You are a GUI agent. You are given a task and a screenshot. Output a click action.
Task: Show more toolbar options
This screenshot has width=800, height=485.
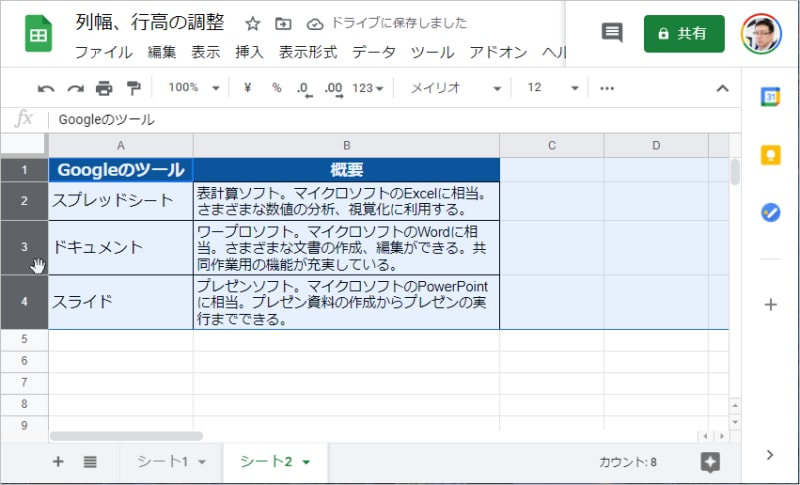pyautogui.click(x=607, y=88)
